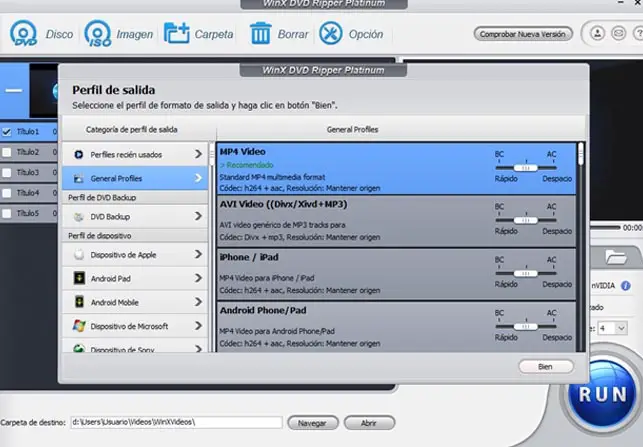Open the destination folder icon at right
643x447 pixels.
click(616, 257)
